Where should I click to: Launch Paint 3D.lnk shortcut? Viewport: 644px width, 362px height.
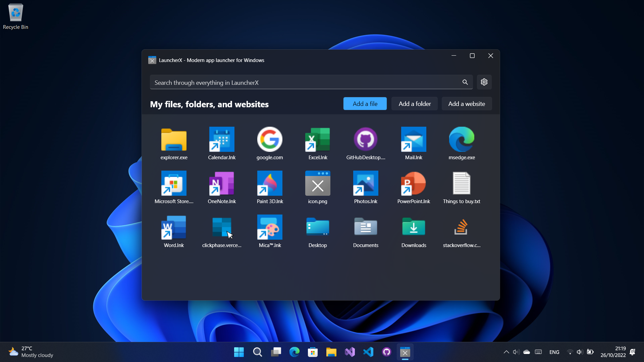tap(270, 188)
